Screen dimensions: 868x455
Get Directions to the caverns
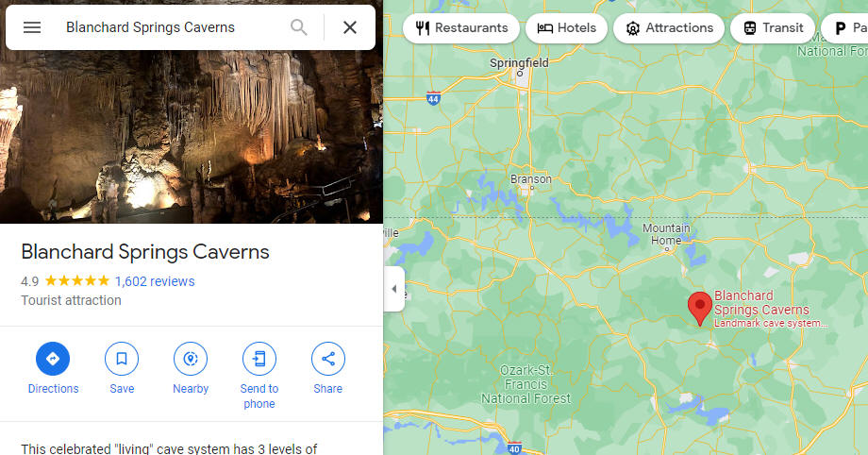[x=53, y=368]
